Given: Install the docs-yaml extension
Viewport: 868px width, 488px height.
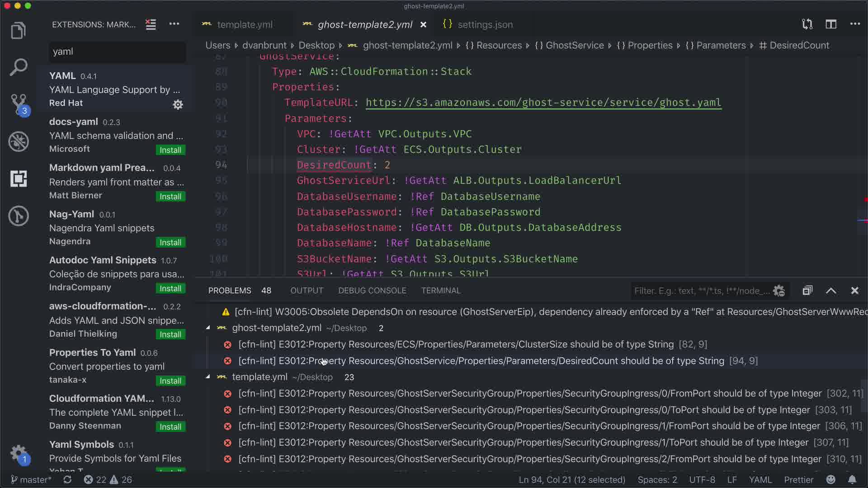Looking at the screenshot, I should [x=170, y=150].
